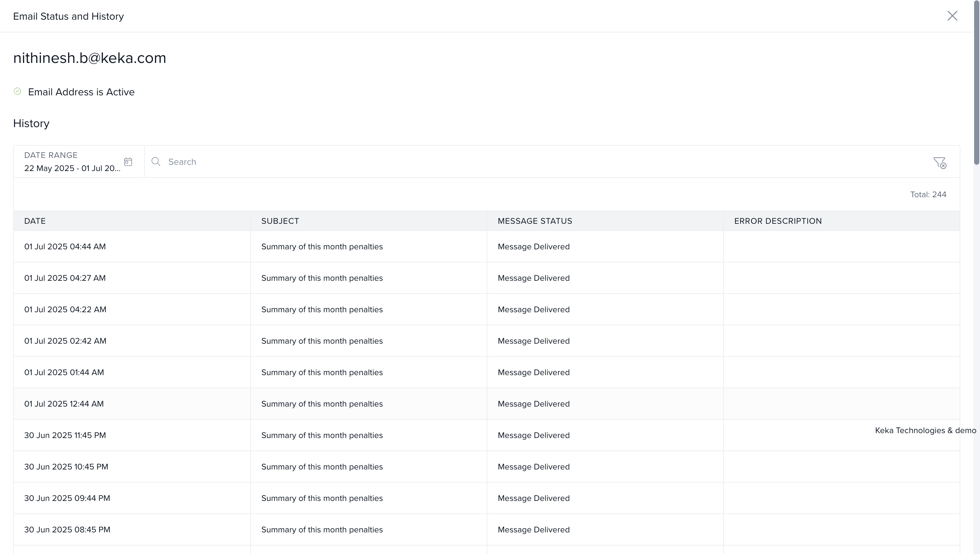This screenshot has width=980, height=554.
Task: Open the date range calendar picker
Action: (128, 161)
